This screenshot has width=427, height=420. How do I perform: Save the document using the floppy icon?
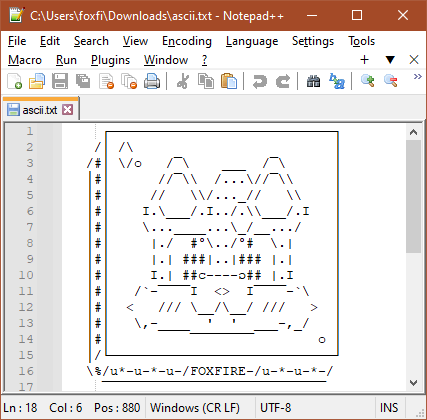(x=60, y=81)
